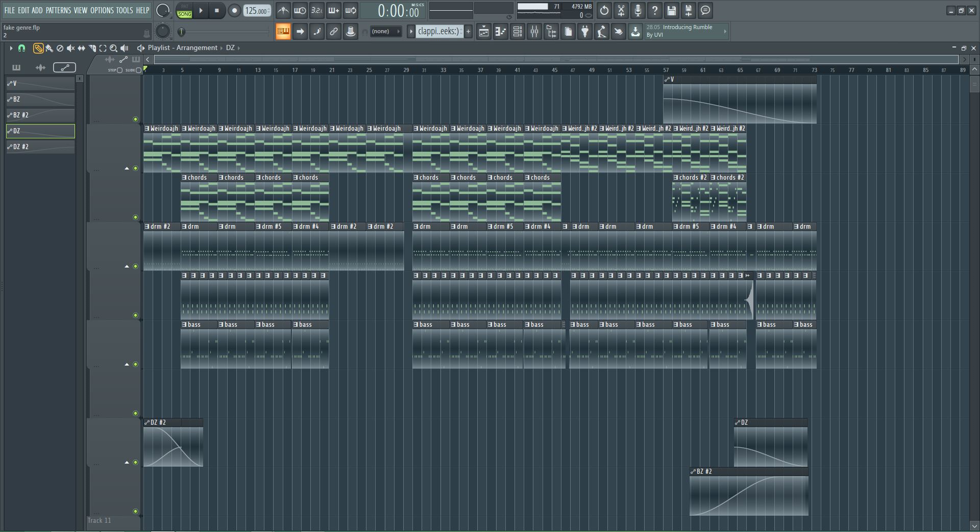Open the Browser toolbar button

point(551,32)
